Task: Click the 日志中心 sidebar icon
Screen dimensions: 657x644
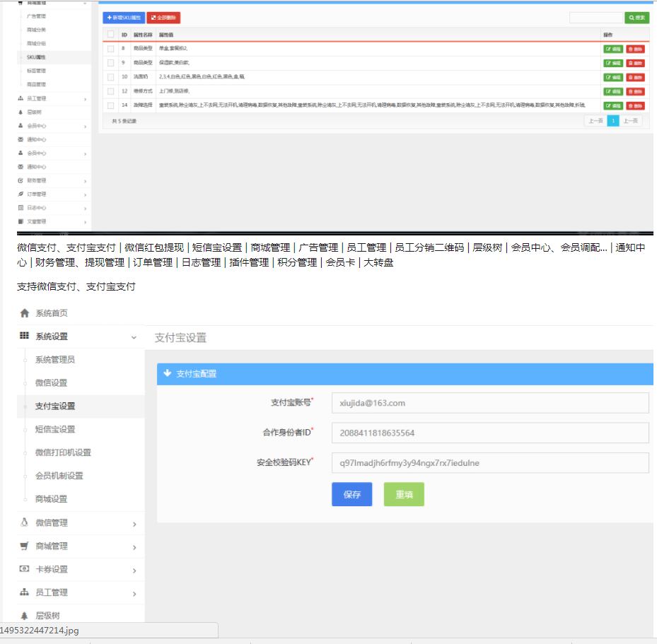Action: tap(21, 208)
